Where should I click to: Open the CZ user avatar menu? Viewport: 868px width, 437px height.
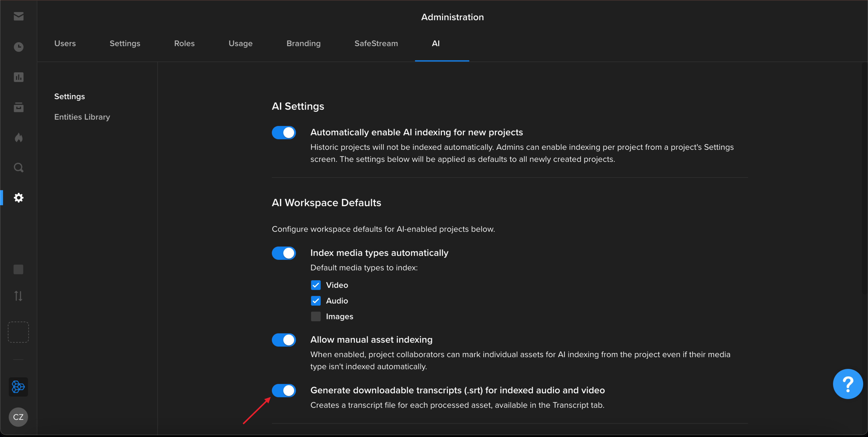(x=18, y=417)
